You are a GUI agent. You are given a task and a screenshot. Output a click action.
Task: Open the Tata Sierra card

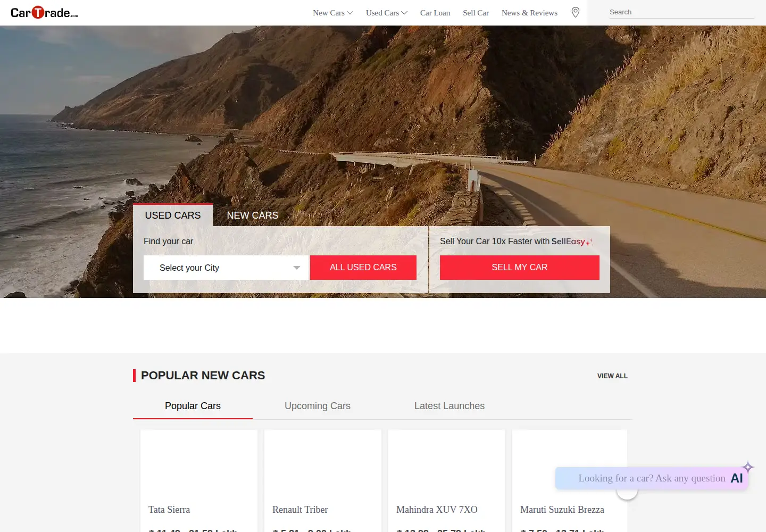pos(199,481)
